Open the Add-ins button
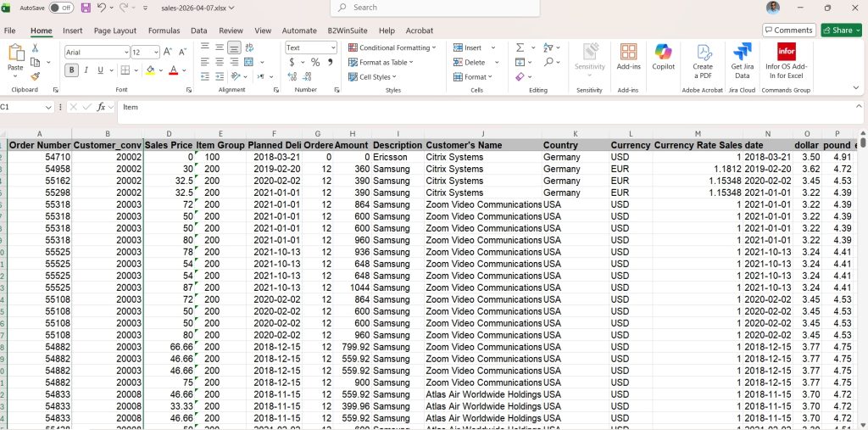This screenshot has width=868, height=430. tap(628, 58)
